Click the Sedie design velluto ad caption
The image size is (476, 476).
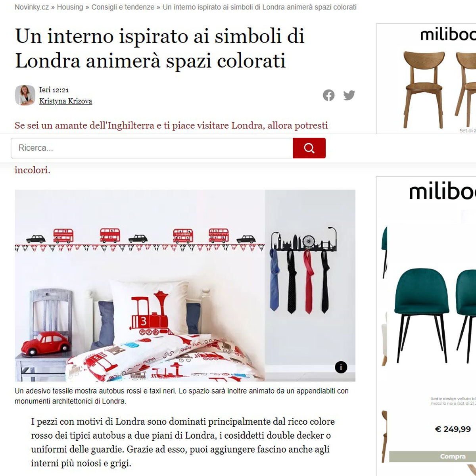tap(453, 401)
